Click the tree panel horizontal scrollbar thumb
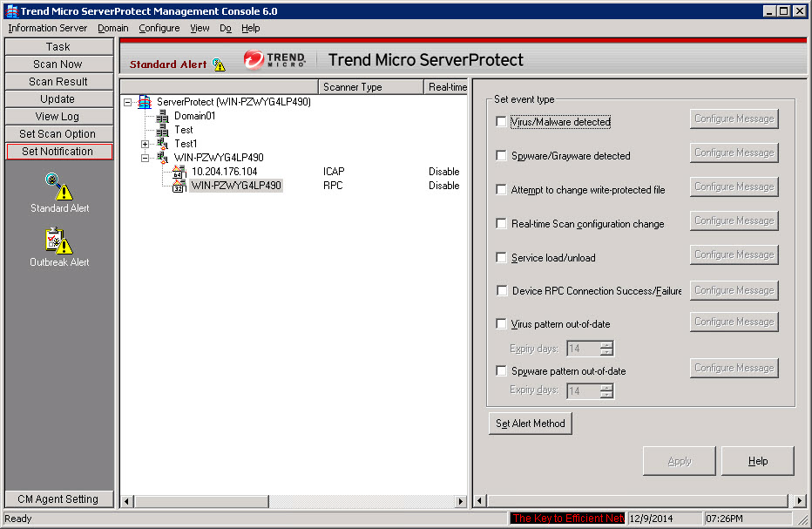Image resolution: width=812 pixels, height=529 pixels. (x=201, y=501)
